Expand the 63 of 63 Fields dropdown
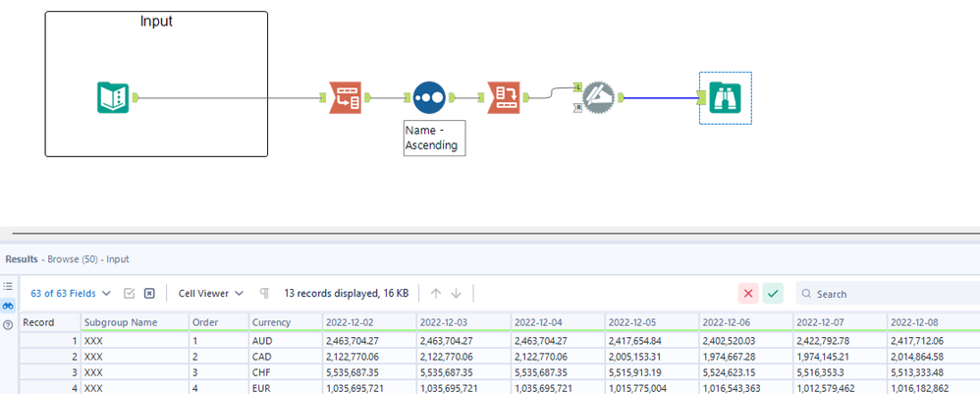The width and height of the screenshot is (980, 394). (71, 294)
